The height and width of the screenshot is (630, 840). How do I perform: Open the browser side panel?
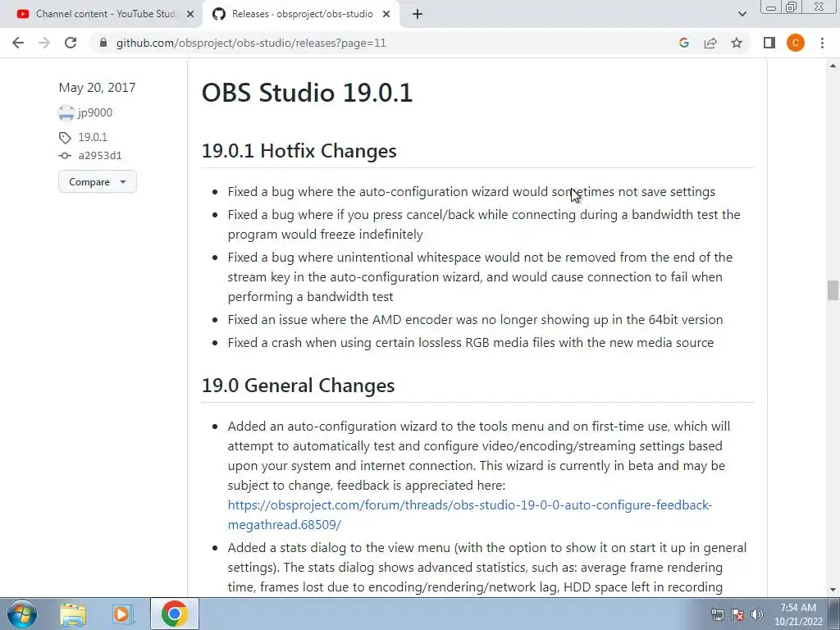(x=769, y=43)
